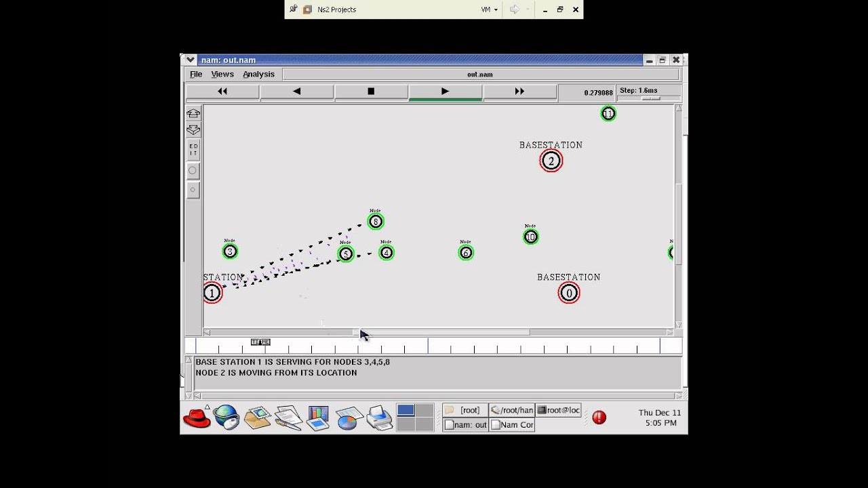The width and height of the screenshot is (868, 488).
Task: Open the email stamp icon in panel
Action: tap(258, 418)
